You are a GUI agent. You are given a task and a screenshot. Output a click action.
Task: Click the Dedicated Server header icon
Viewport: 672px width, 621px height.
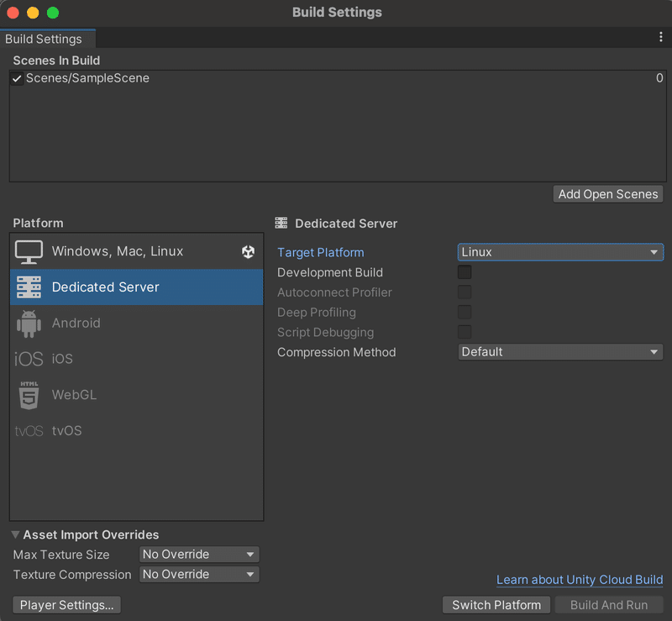pyautogui.click(x=281, y=223)
